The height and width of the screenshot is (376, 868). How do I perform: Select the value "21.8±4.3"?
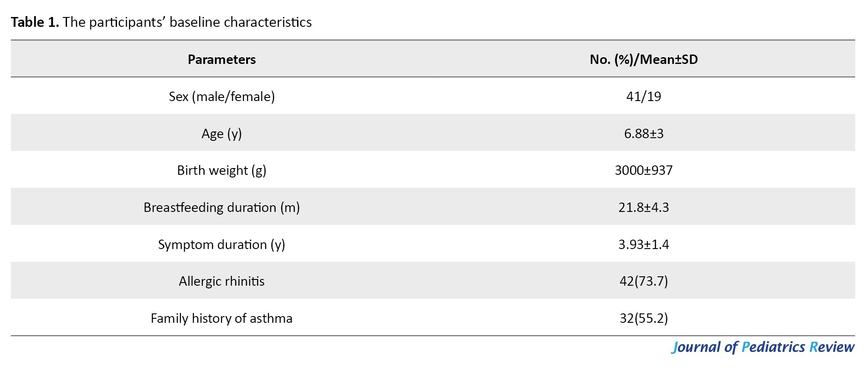[643, 207]
